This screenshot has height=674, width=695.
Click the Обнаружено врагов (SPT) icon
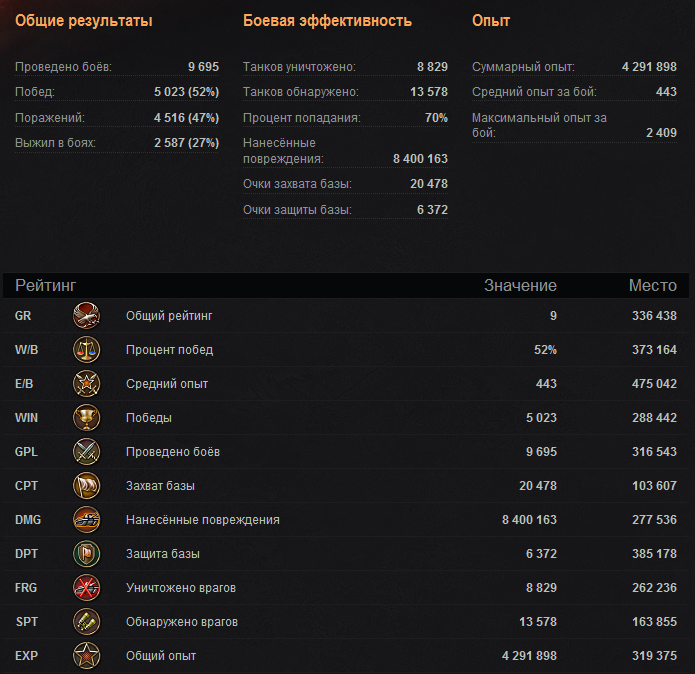point(87,622)
